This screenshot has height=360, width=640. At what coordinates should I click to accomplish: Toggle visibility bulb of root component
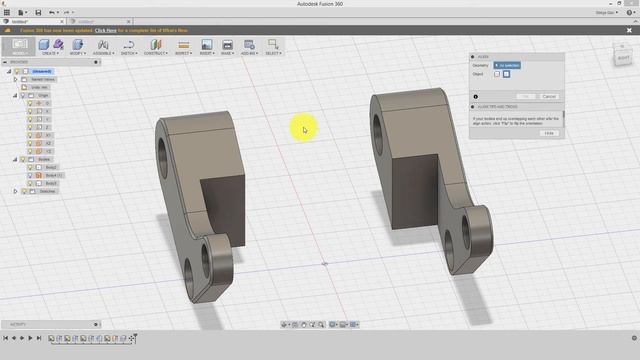pyautogui.click(x=17, y=71)
